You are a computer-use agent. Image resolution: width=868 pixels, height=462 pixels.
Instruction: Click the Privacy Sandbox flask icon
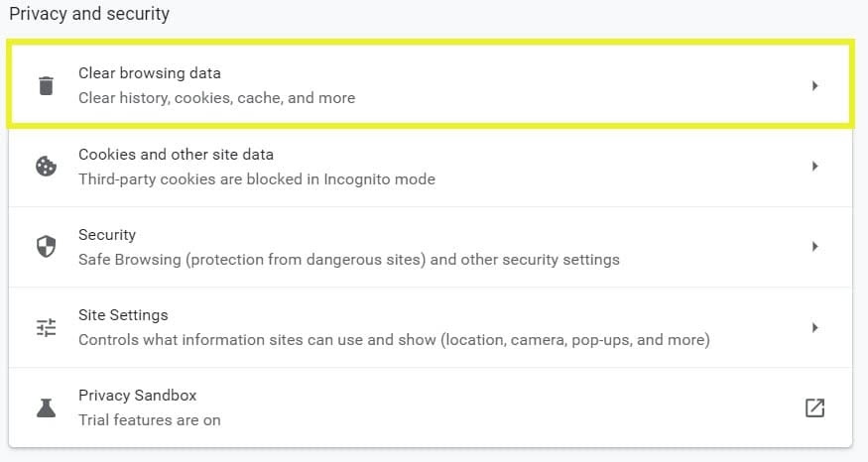point(46,407)
